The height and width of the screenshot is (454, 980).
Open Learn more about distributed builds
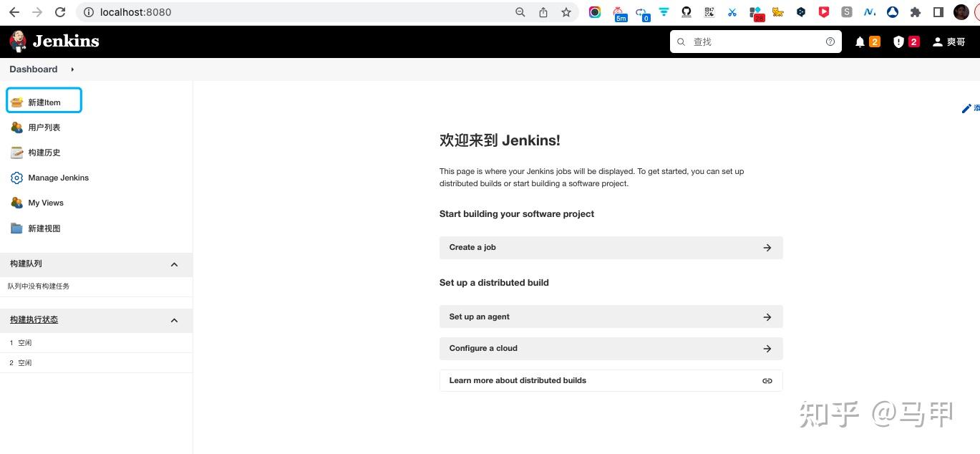click(611, 380)
